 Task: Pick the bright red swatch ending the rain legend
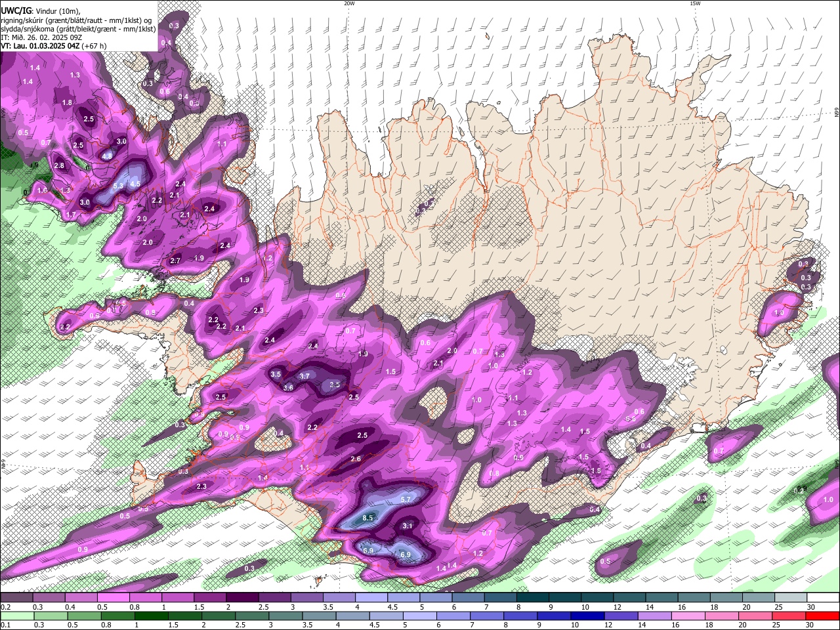823,616
